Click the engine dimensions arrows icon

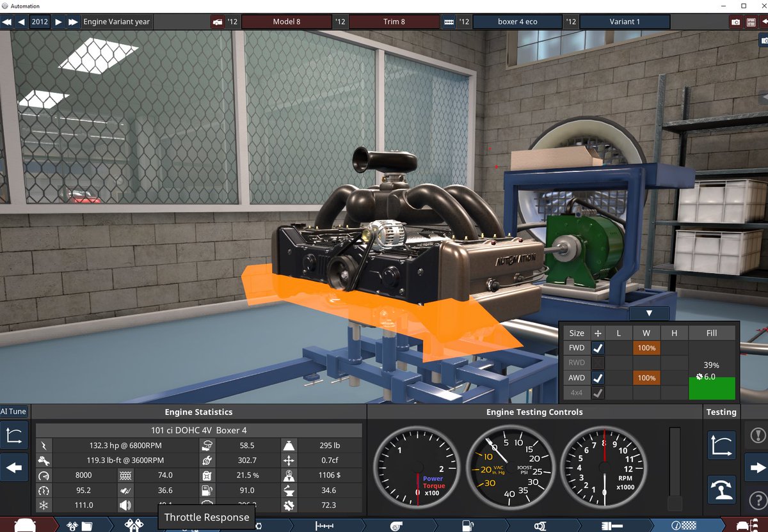point(289,460)
